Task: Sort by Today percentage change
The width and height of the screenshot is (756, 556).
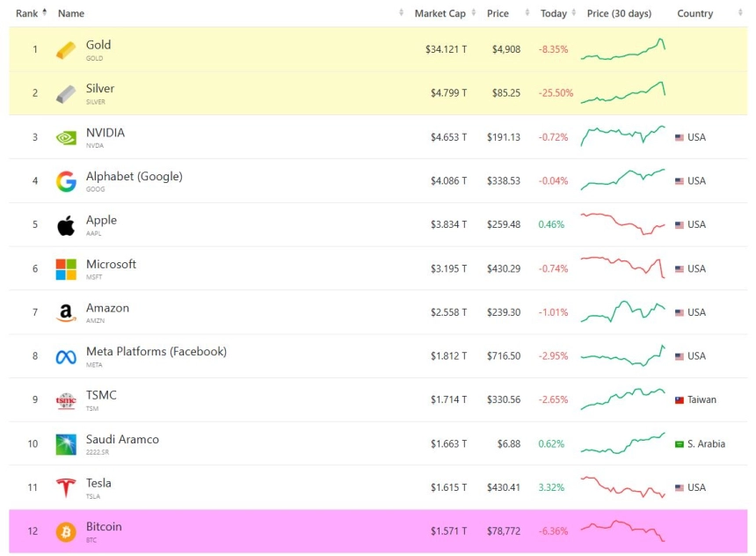Action: [x=554, y=13]
